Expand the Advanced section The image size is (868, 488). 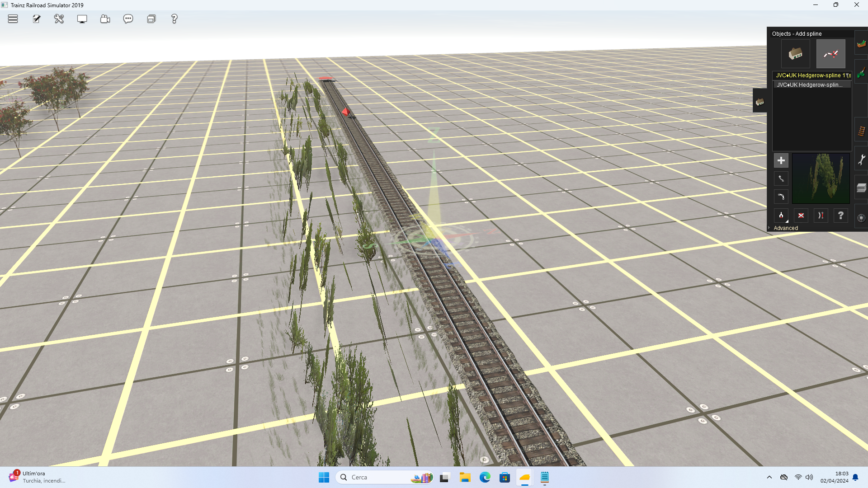[785, 228]
